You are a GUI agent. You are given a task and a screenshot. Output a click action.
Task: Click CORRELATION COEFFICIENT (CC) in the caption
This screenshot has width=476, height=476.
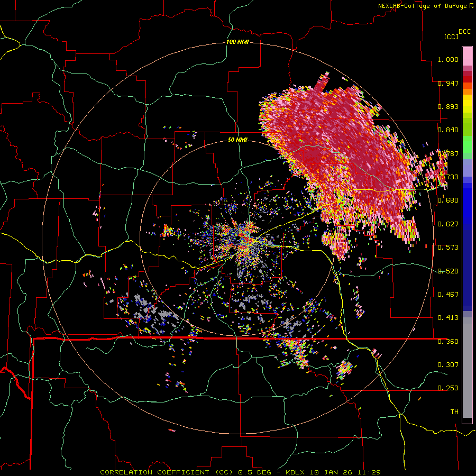coord(167,472)
